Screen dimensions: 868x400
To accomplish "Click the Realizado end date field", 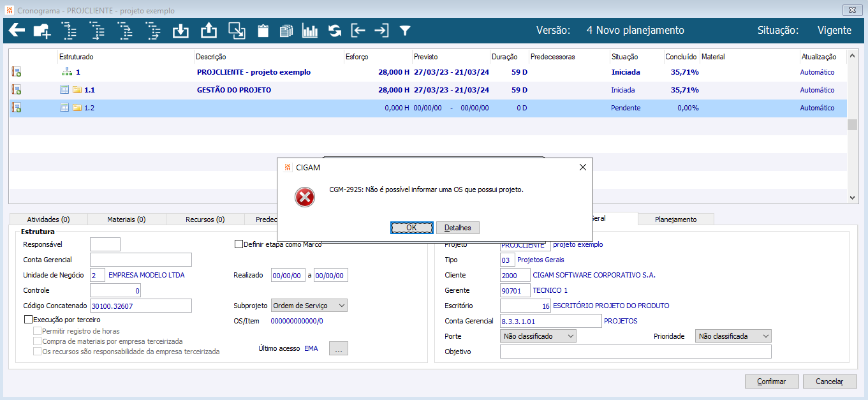I will point(331,275).
